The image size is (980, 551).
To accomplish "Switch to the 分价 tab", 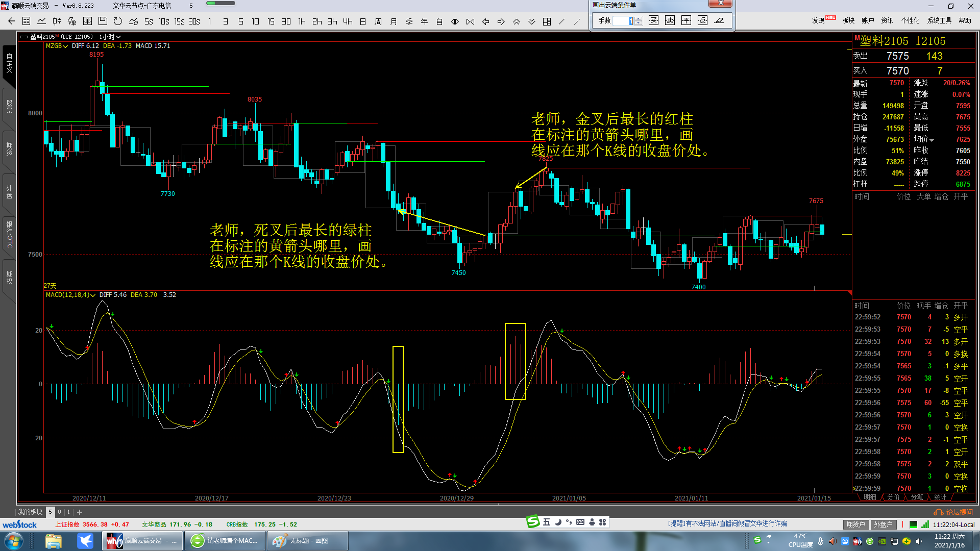I will click(x=893, y=497).
